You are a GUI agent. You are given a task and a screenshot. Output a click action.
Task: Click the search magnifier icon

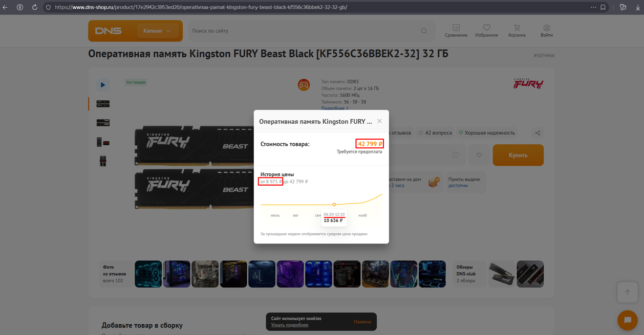click(x=424, y=31)
